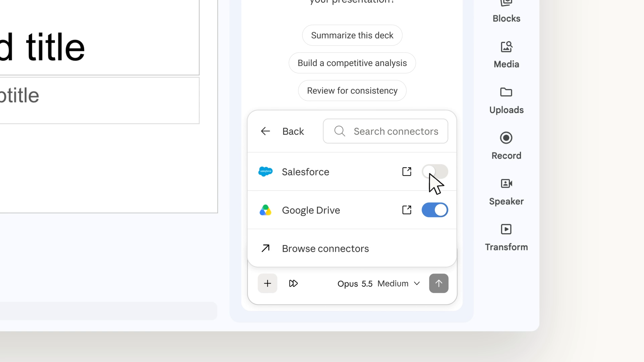Click the slide title text box

pos(100,38)
